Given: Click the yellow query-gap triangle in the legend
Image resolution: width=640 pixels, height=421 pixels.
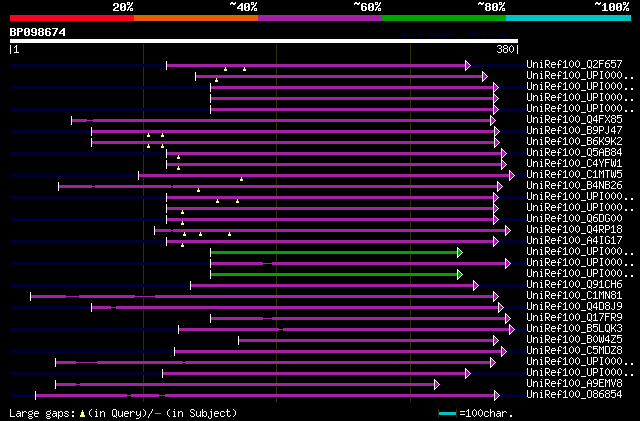Looking at the screenshot, I should point(82,414).
